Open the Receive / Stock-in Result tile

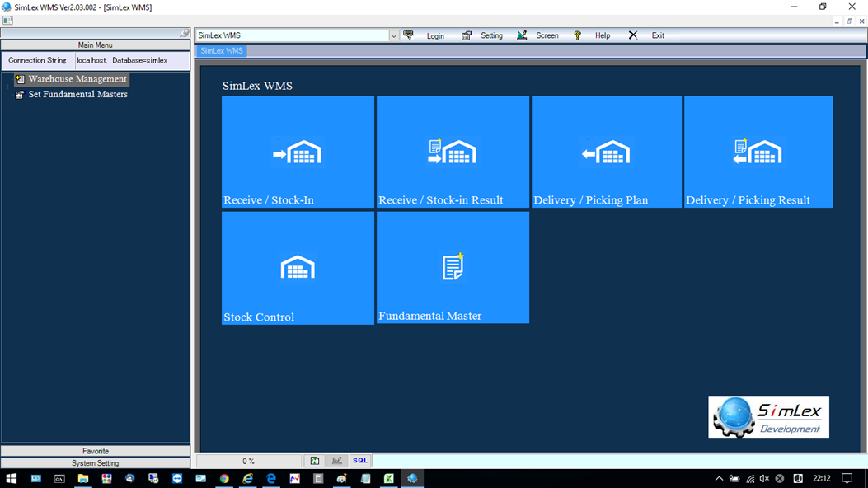pos(453,152)
